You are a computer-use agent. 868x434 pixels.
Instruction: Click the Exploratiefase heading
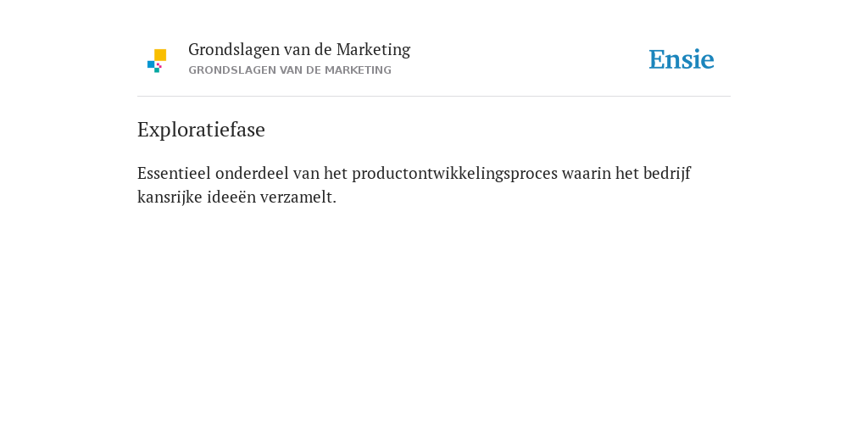201,130
